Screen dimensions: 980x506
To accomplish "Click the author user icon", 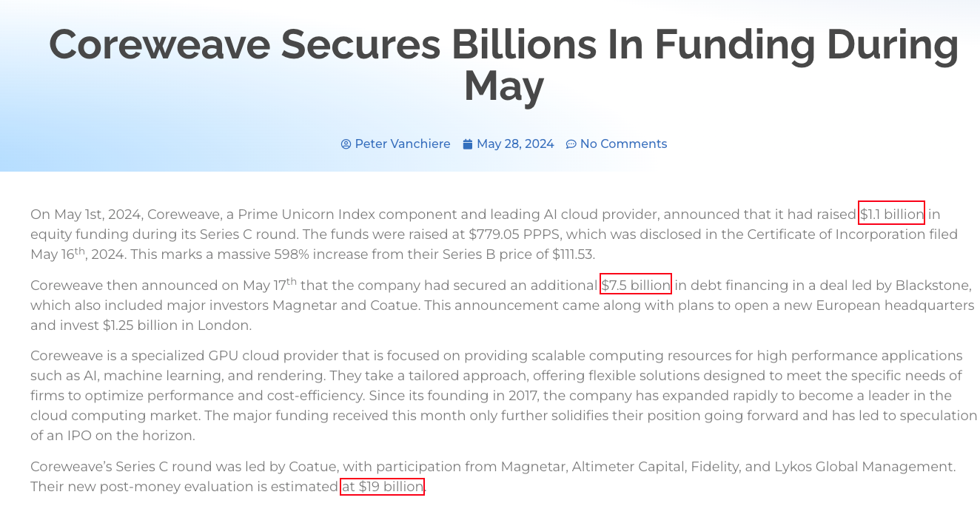I will click(346, 144).
